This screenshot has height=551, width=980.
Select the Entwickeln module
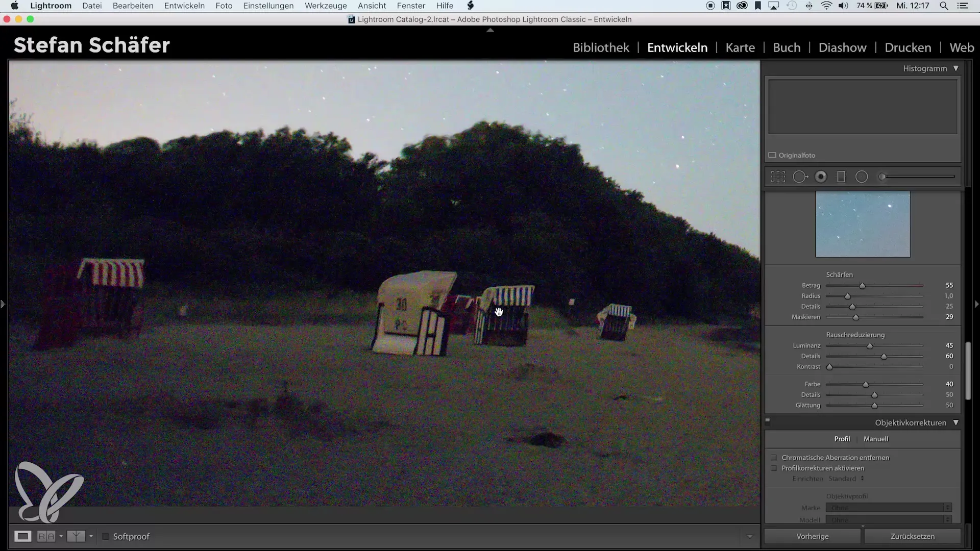coord(677,47)
